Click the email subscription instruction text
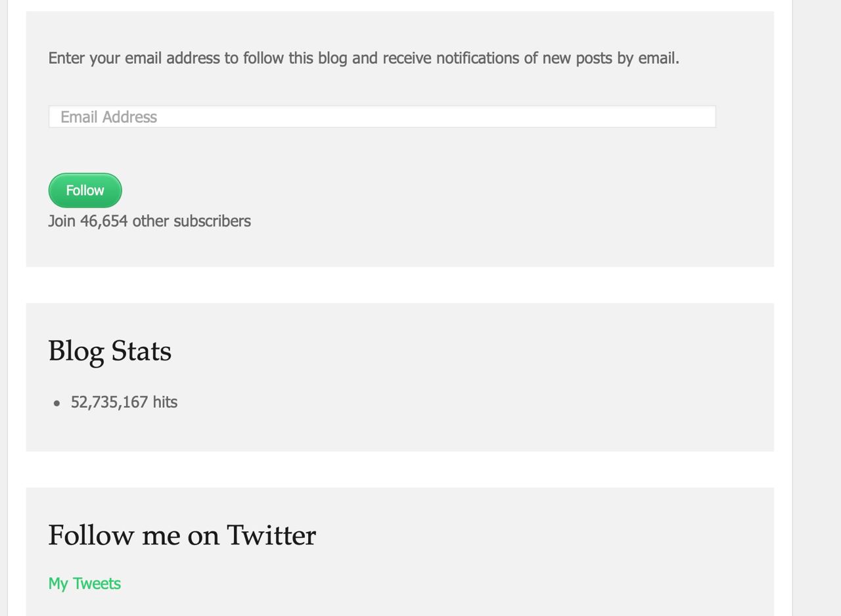Screen dimensions: 841x616 coord(363,58)
